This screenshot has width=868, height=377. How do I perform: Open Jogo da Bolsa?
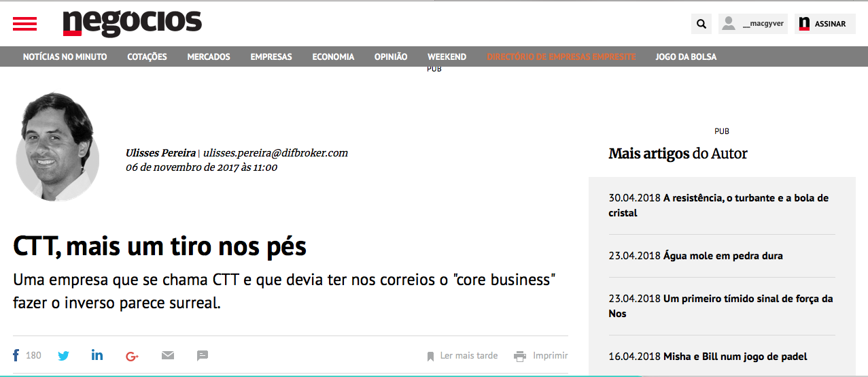(x=686, y=56)
